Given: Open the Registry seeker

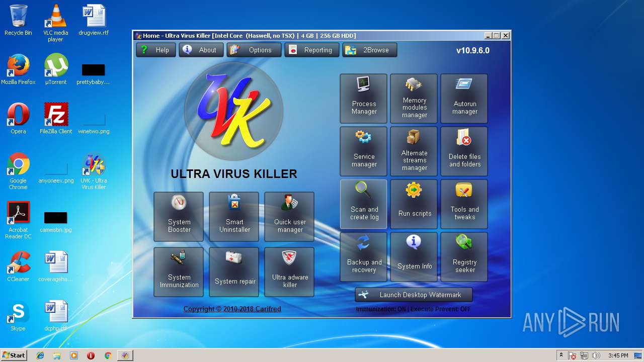Looking at the screenshot, I should coord(464,257).
